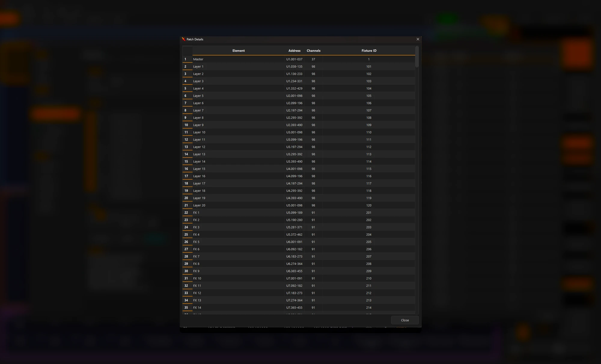The height and width of the screenshot is (364, 601).
Task: Sort by the Address column header
Action: point(294,51)
